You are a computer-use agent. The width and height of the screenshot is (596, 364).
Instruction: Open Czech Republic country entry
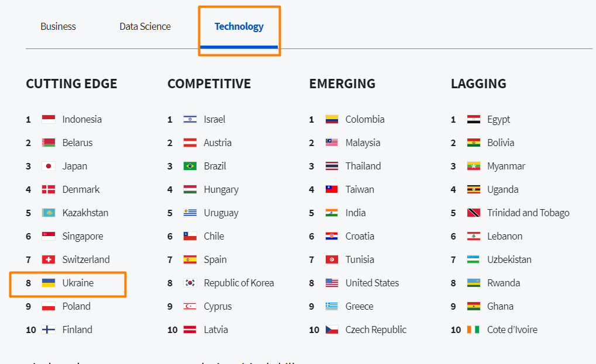376,330
